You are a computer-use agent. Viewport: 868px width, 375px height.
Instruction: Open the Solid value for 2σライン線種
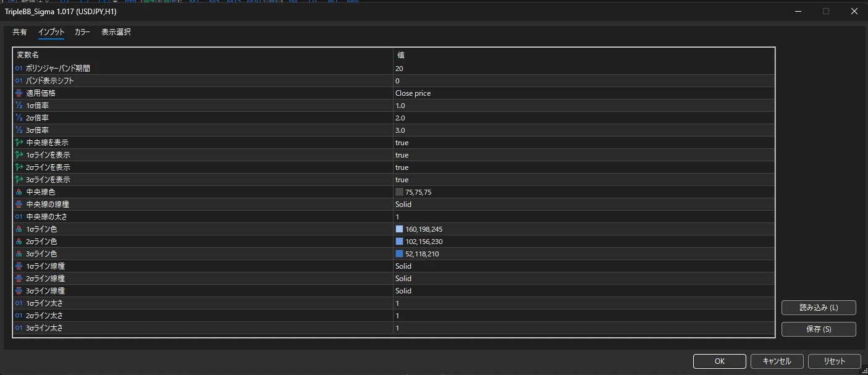pyautogui.click(x=403, y=279)
